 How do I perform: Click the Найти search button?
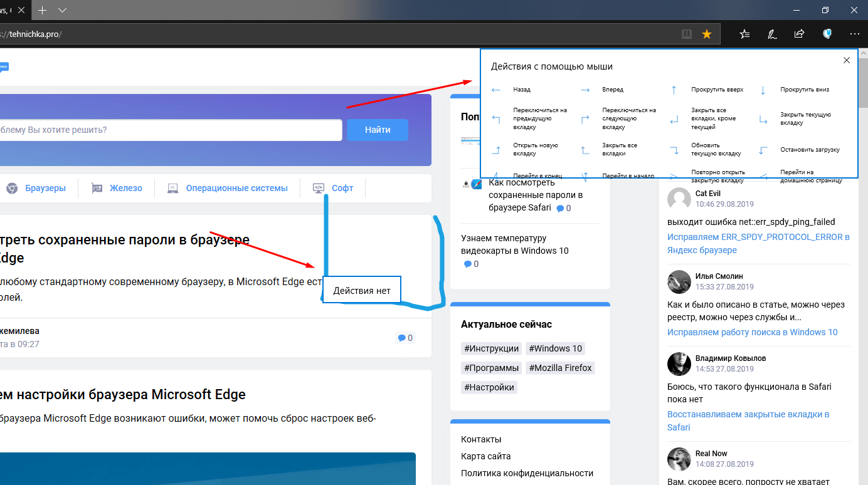(378, 130)
